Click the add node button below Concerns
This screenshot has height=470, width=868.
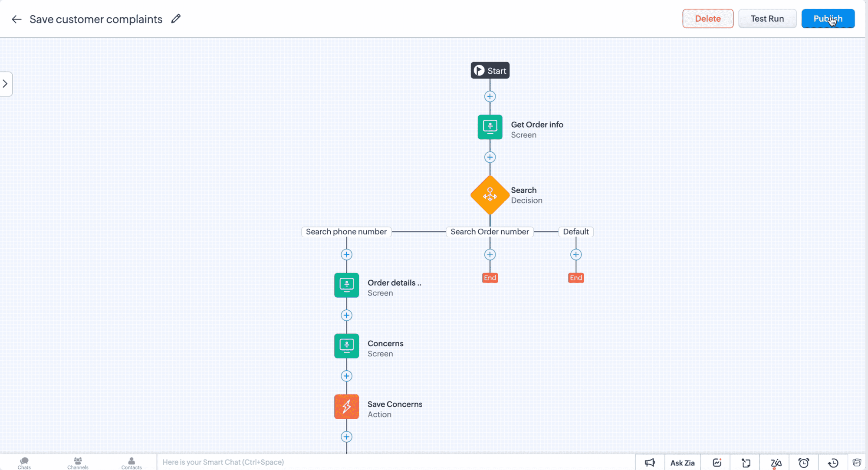tap(346, 376)
